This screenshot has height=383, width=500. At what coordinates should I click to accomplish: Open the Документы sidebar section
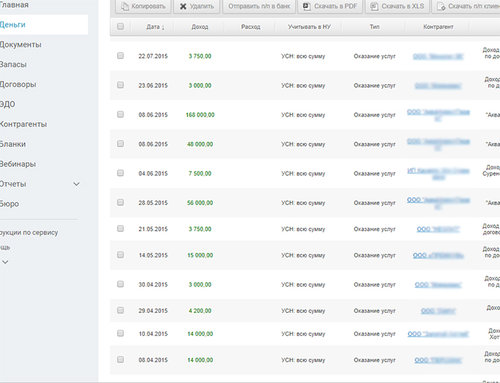pyautogui.click(x=21, y=45)
